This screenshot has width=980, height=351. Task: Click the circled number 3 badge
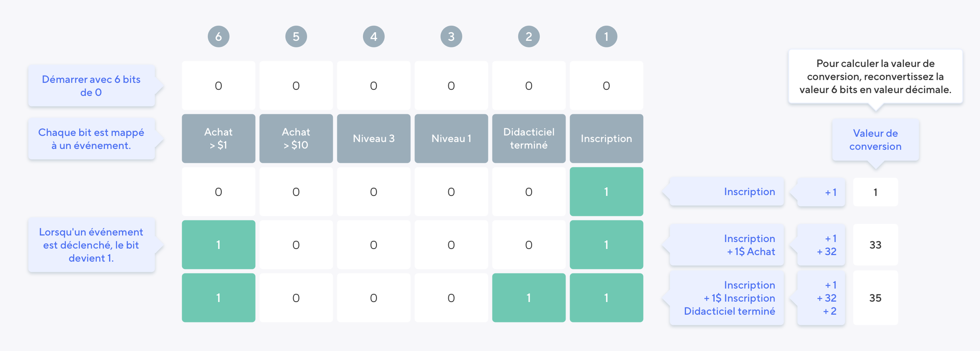tap(451, 36)
